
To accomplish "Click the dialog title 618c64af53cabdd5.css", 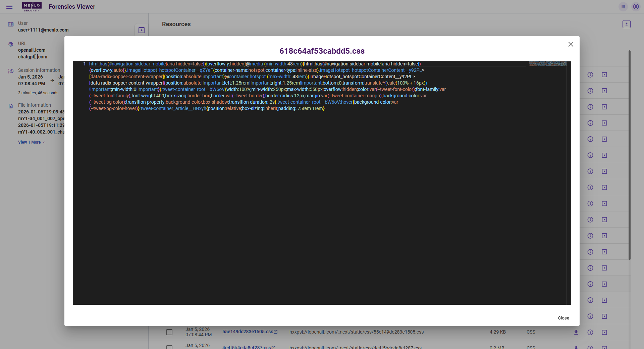I will [322, 51].
